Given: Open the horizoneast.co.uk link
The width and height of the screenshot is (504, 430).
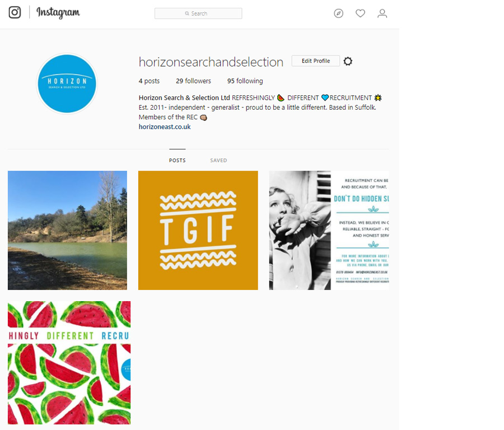Looking at the screenshot, I should 165,127.
